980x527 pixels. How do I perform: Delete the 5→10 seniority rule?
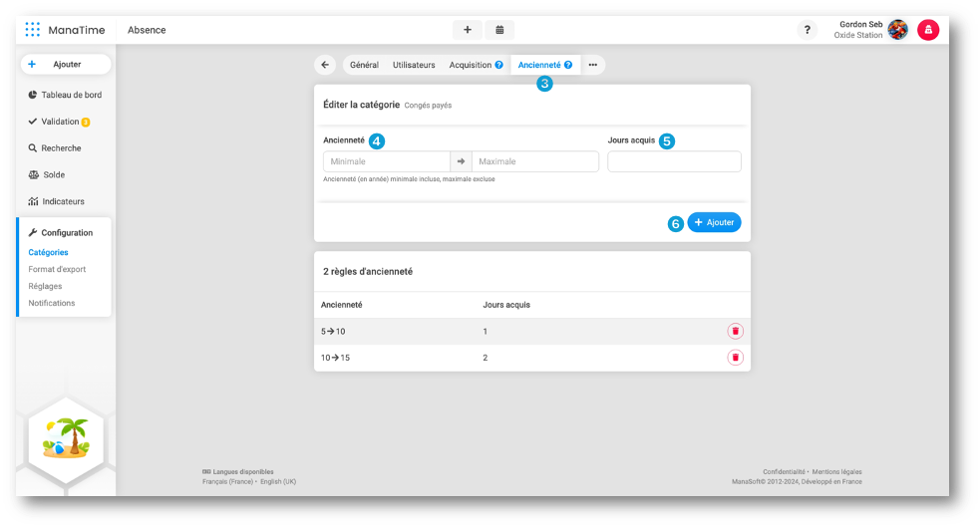point(735,331)
